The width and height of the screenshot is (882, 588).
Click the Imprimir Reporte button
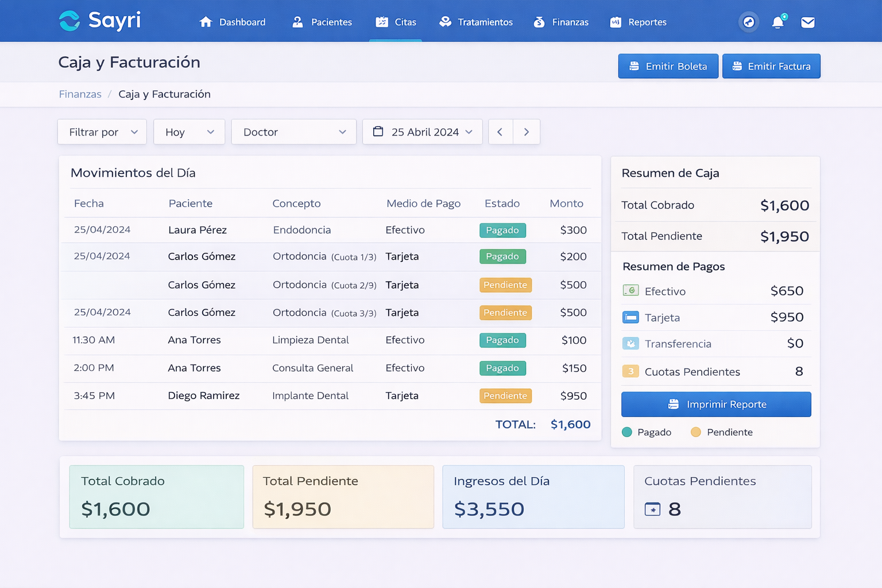click(x=716, y=404)
